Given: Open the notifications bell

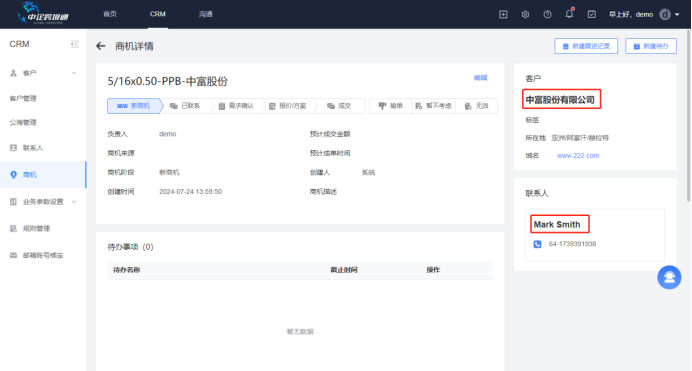Looking at the screenshot, I should pos(569,14).
